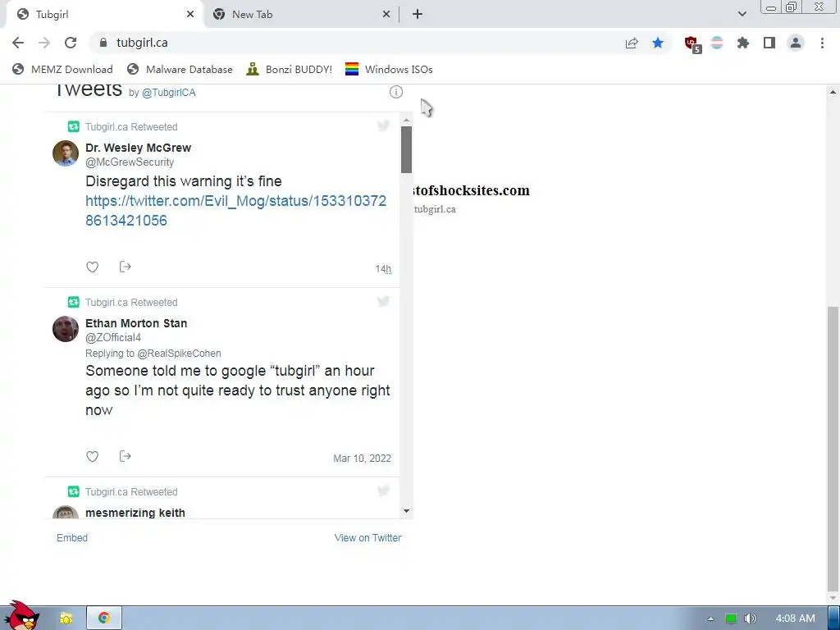Screen dimensions: 840x630
Task: Click retweet icon above Ethan Morton Stan
Action: (x=73, y=302)
